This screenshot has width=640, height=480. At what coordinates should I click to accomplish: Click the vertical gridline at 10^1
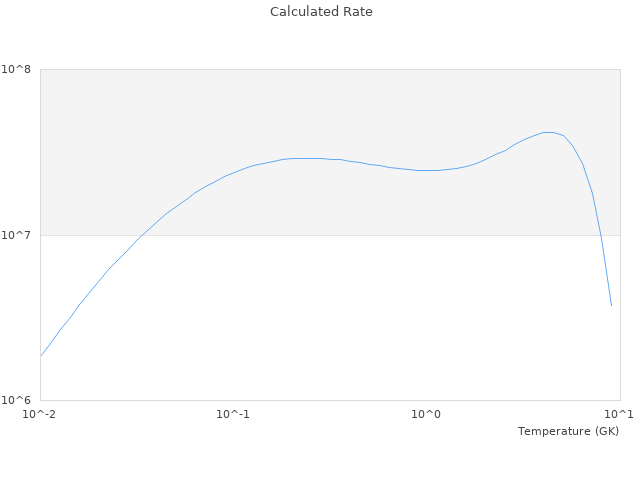[x=619, y=300]
